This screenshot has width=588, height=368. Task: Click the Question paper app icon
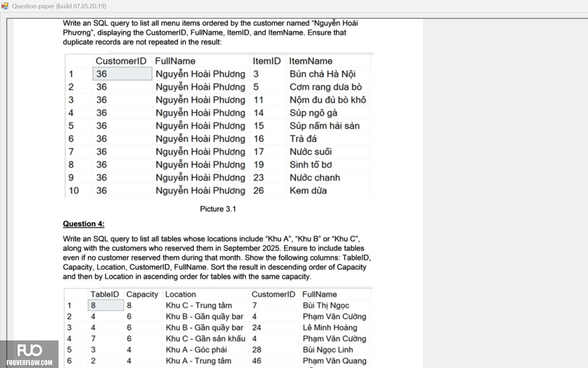(4, 6)
